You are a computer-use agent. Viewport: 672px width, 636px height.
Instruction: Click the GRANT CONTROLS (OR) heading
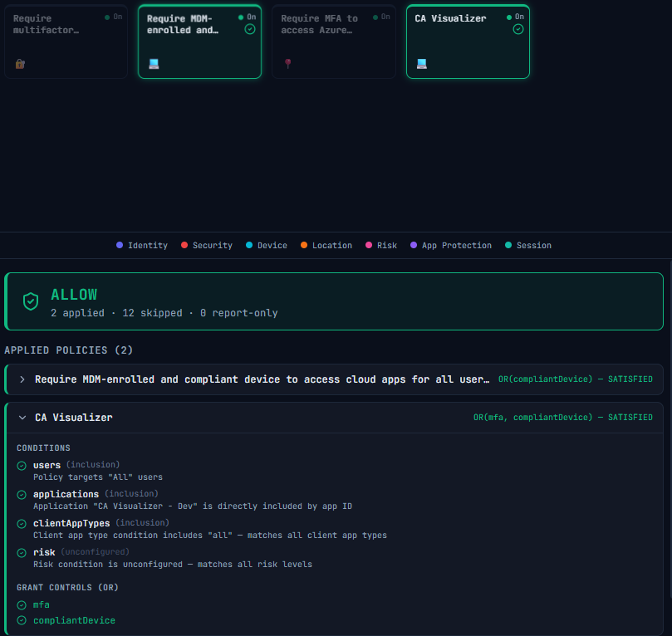(67, 588)
